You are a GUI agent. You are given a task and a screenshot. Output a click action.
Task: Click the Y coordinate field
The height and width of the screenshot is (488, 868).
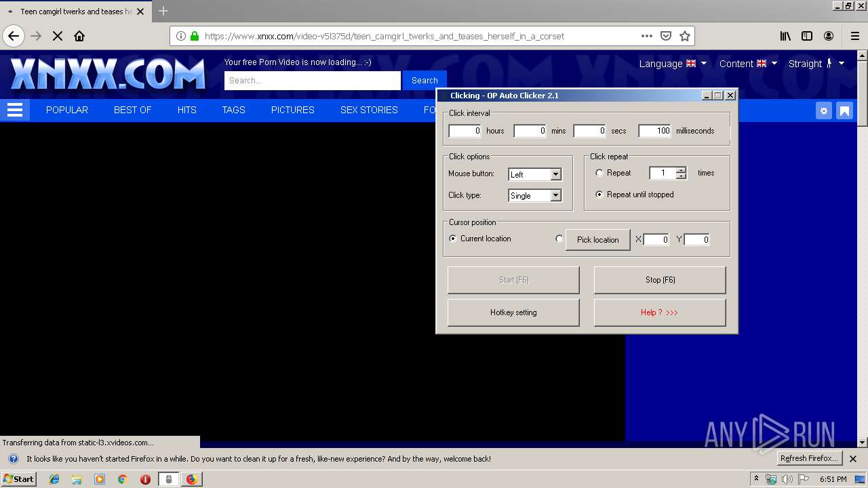tap(696, 239)
